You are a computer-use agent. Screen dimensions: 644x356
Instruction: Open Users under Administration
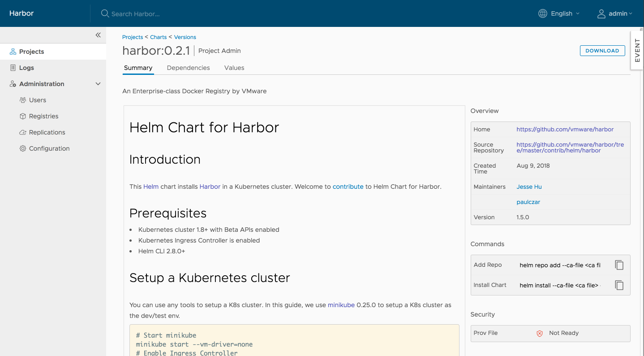click(x=38, y=100)
